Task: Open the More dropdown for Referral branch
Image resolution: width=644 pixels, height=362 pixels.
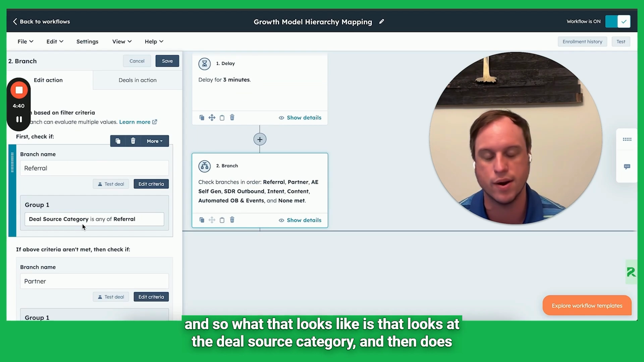Action: (x=155, y=141)
